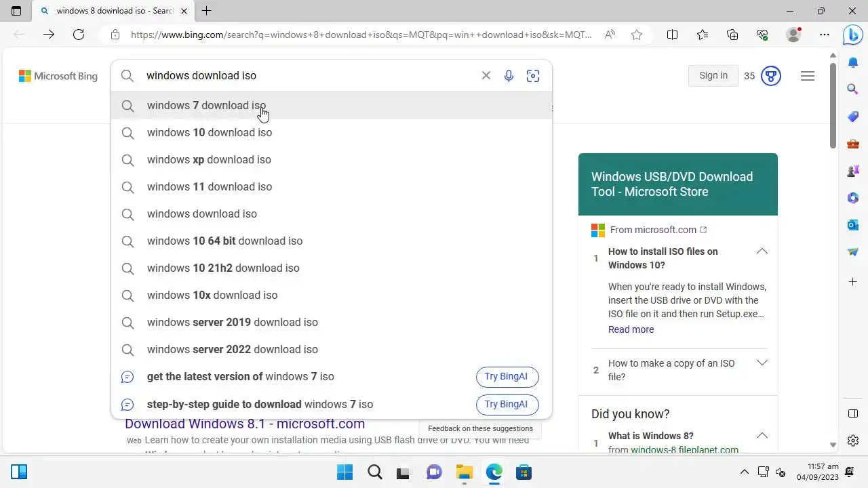Open Settings and more ellipsis menu
The width and height of the screenshot is (868, 488).
tap(825, 35)
